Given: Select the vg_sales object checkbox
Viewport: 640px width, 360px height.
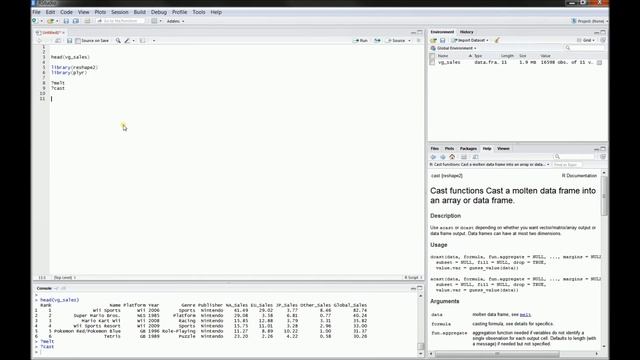Looking at the screenshot, I should click(x=432, y=62).
